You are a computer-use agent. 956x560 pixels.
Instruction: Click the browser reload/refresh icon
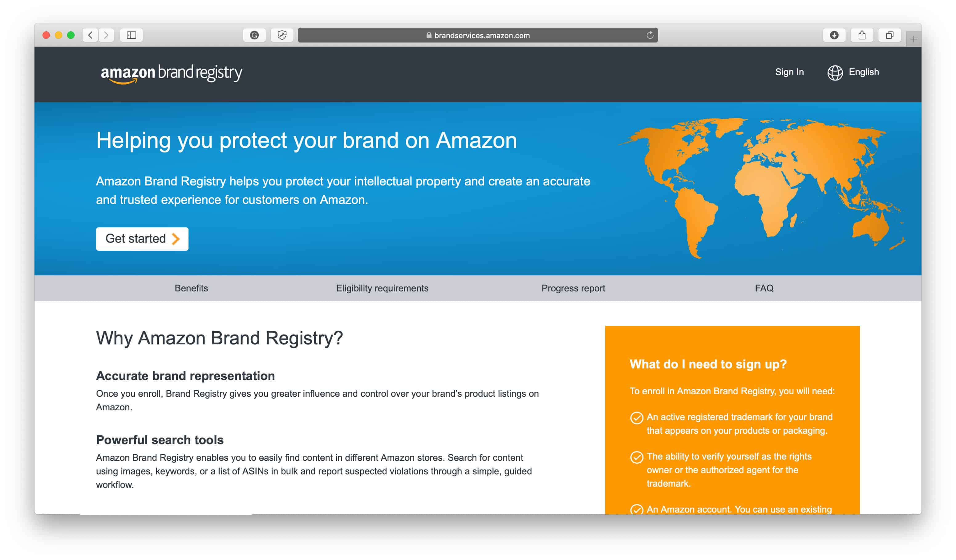pos(650,35)
